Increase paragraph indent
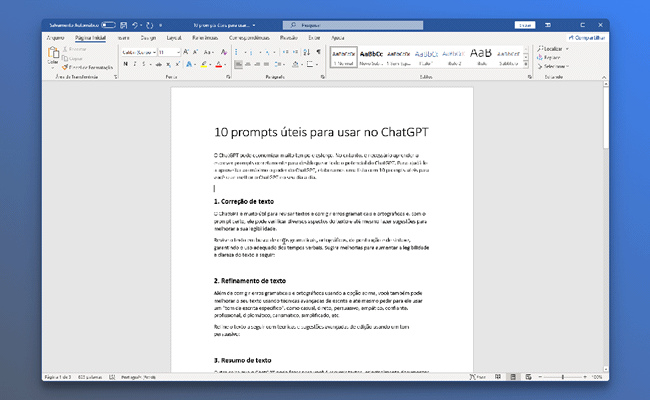Viewport: 650px width, 400px height. pos(295,52)
